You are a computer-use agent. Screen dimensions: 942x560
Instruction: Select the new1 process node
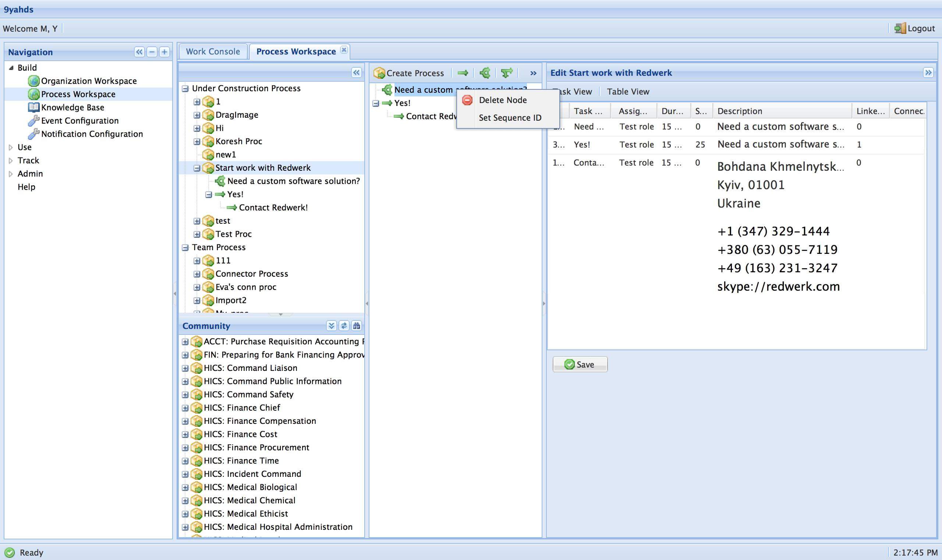click(225, 155)
